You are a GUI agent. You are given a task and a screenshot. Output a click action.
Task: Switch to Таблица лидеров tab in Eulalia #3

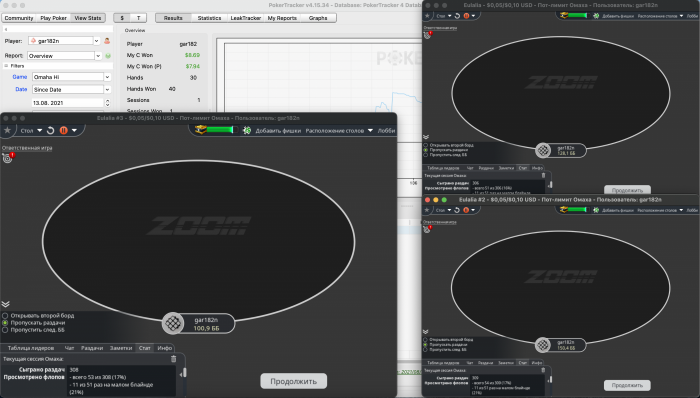coord(31,348)
